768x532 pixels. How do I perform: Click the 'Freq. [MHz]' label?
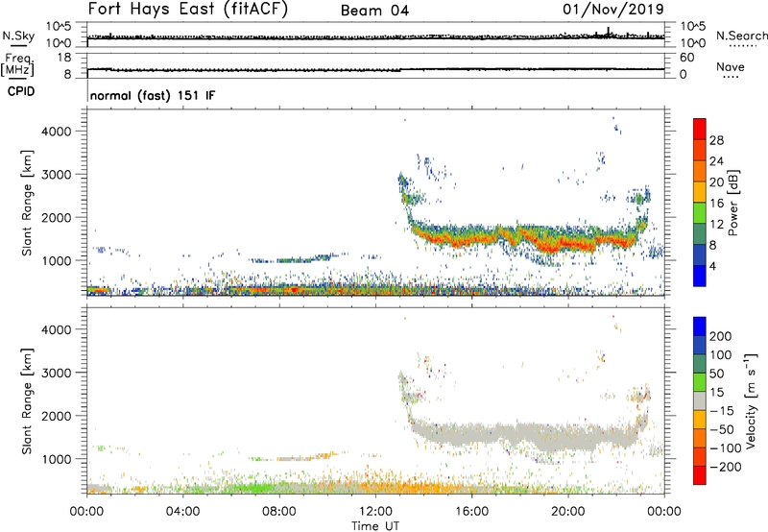coord(18,65)
